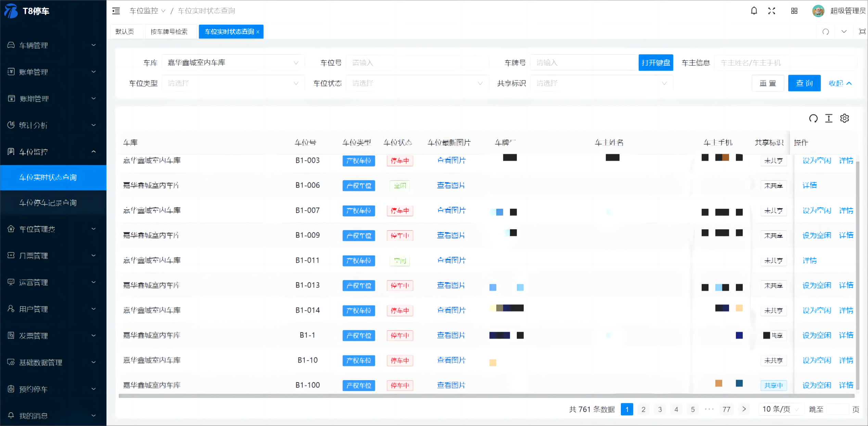Click the 发票管理 invoice icon
This screenshot has width=868, height=426.
point(11,335)
